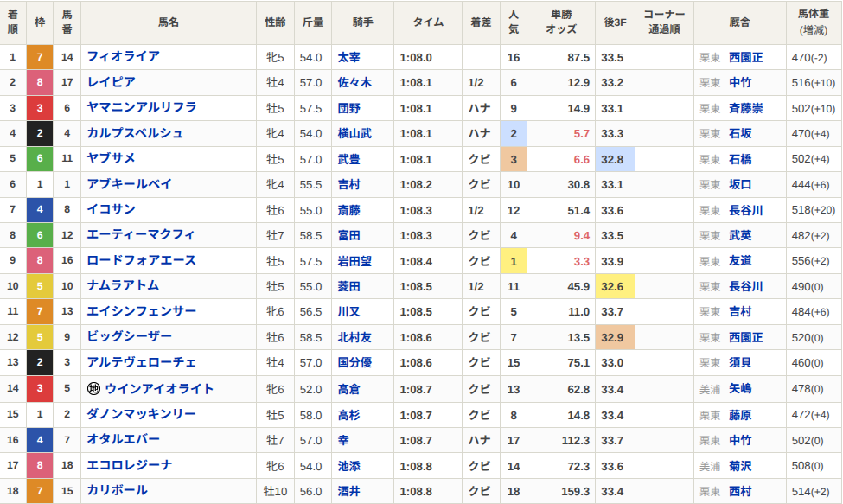Open ロードフォアエース horse details
Image resolution: width=843 pixels, height=504 pixels.
point(141,260)
